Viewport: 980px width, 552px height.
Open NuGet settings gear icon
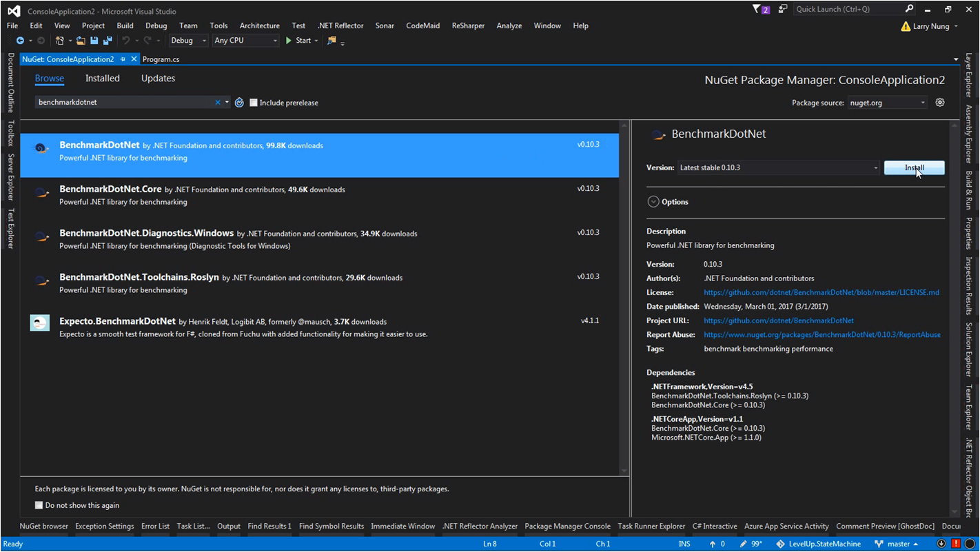click(x=940, y=103)
